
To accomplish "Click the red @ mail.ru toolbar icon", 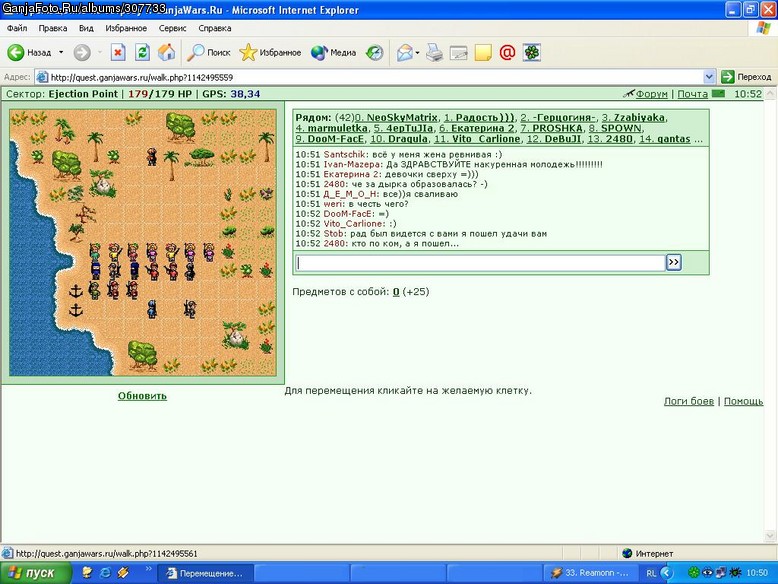I will click(507, 52).
